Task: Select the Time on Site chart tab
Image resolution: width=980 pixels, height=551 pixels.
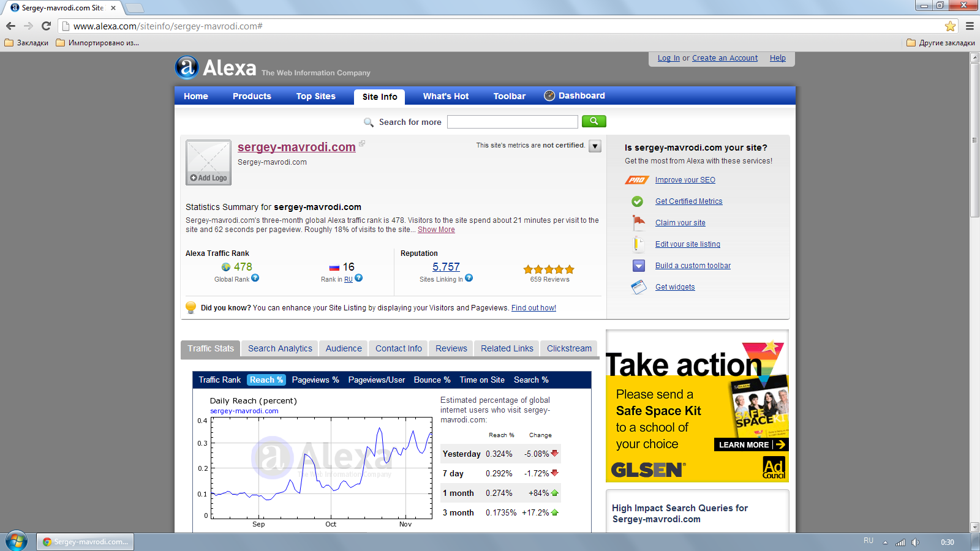Action: pos(482,380)
